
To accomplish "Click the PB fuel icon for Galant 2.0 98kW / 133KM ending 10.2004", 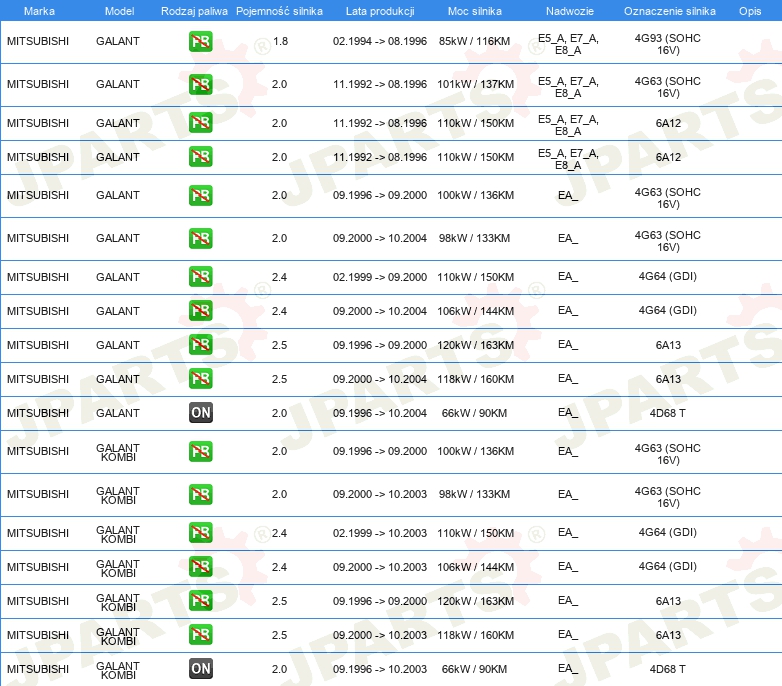I will (200, 238).
